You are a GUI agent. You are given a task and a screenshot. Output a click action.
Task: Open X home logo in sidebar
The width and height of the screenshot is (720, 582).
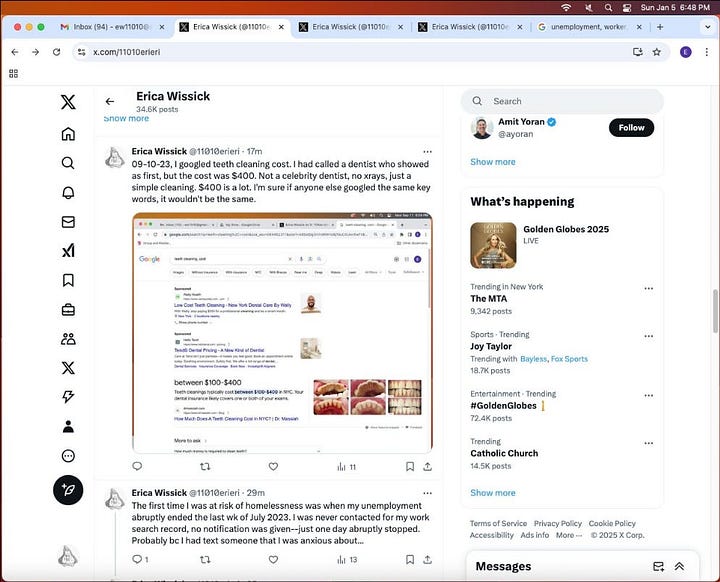(68, 102)
